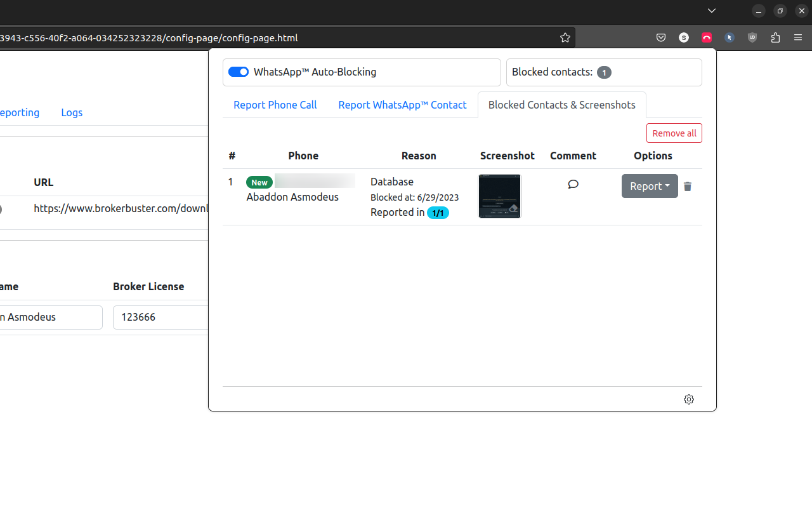Click the Reason column header
This screenshot has height=508, width=812.
click(419, 156)
